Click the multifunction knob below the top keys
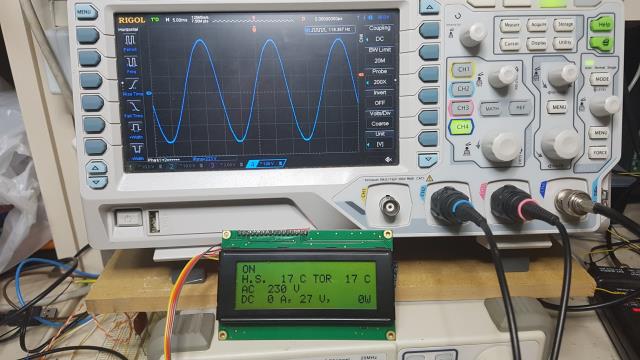The image size is (640, 360). [472, 34]
